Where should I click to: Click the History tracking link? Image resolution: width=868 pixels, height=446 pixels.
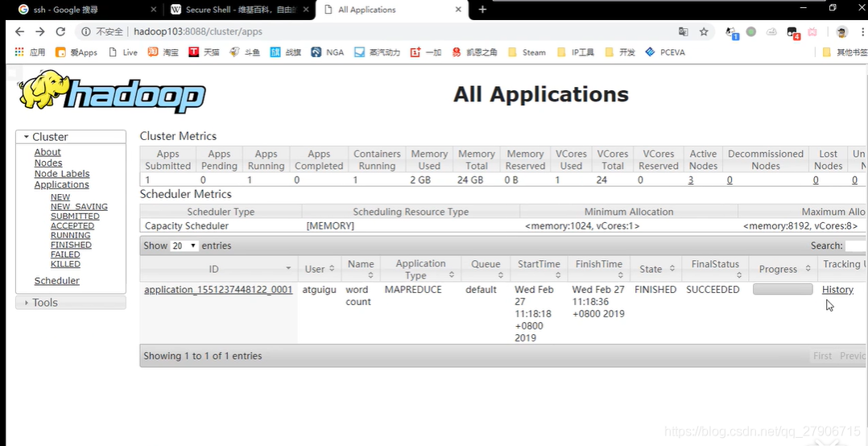tap(837, 290)
